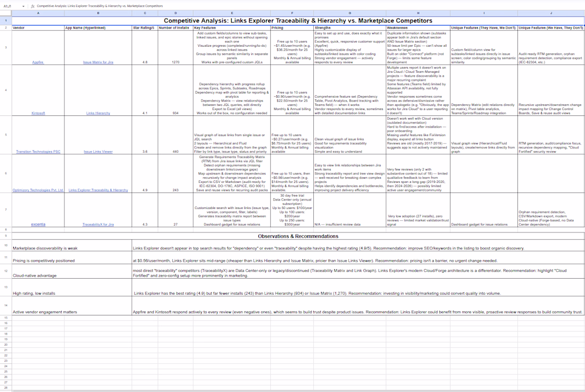Screen dimensions: 585x392
Task: Select row 12 header
Action: pos(6,271)
